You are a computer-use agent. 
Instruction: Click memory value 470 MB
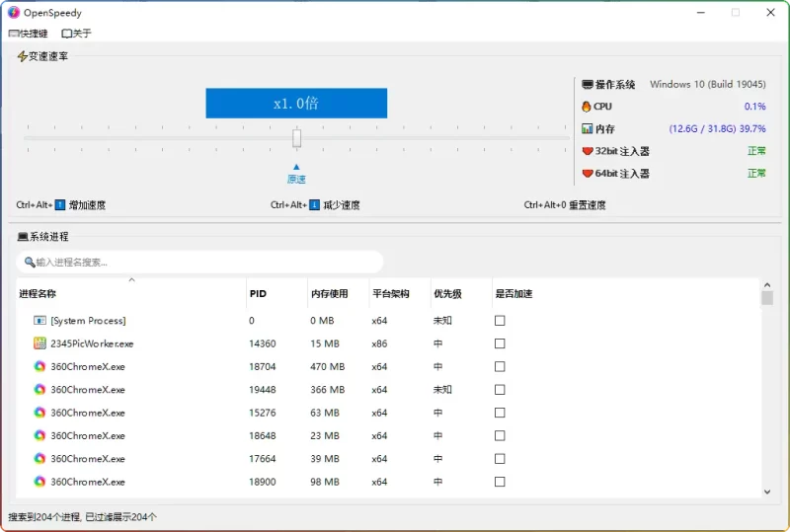coord(328,366)
